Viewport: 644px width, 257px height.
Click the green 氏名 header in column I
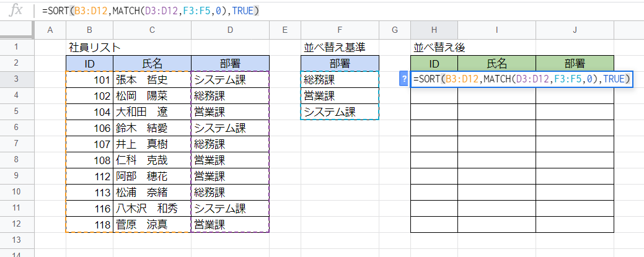496,63
